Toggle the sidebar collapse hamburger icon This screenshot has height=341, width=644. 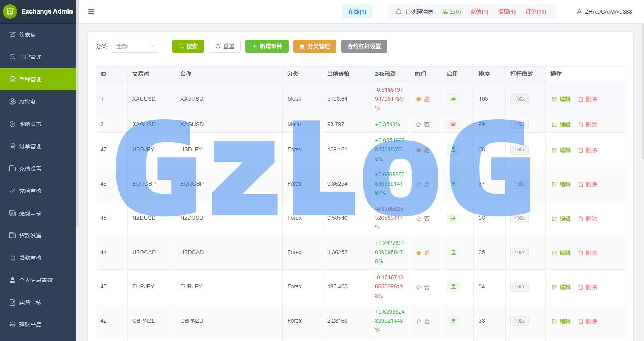(x=91, y=12)
